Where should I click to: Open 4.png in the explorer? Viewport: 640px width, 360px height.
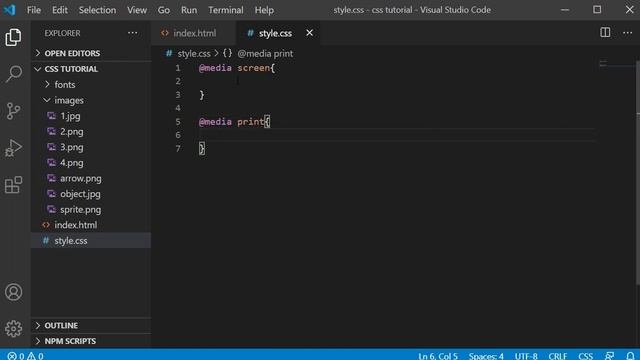(91, 162)
